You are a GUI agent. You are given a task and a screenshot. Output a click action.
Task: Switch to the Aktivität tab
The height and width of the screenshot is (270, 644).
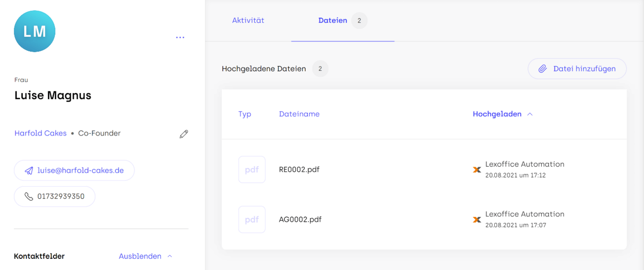248,20
